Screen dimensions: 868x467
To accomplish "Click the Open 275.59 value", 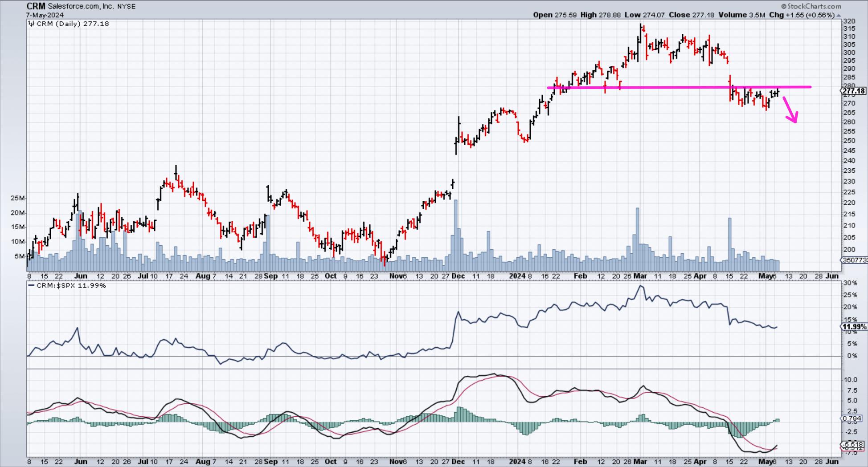I will click(555, 15).
